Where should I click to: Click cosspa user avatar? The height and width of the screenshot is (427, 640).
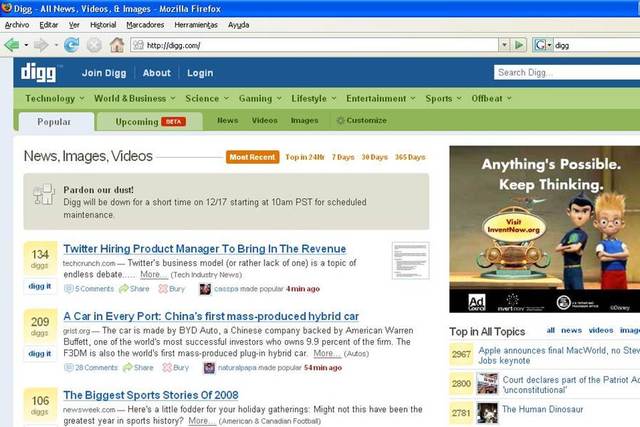coord(205,289)
